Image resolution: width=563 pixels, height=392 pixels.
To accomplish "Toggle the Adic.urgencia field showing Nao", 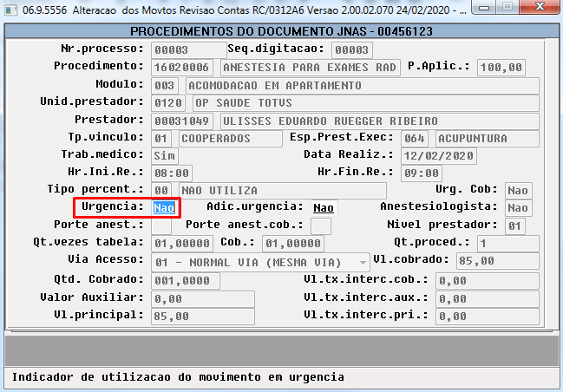I will [x=324, y=208].
